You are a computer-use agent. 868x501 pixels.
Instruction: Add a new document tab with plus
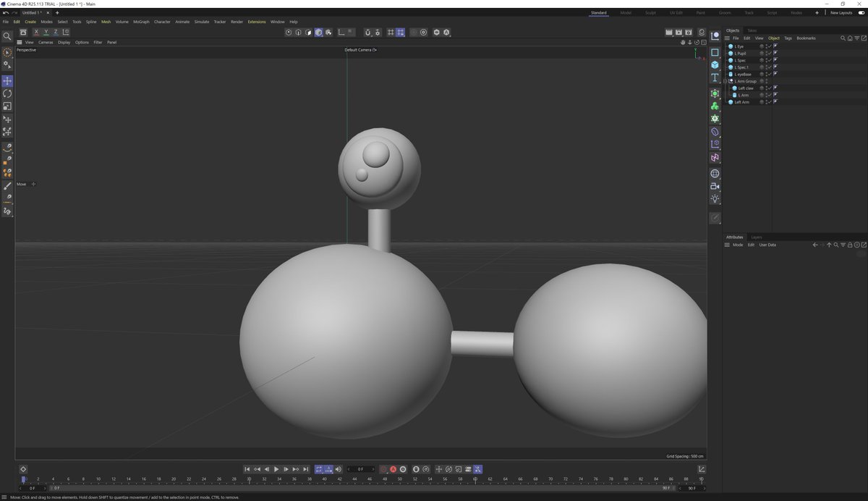[57, 12]
